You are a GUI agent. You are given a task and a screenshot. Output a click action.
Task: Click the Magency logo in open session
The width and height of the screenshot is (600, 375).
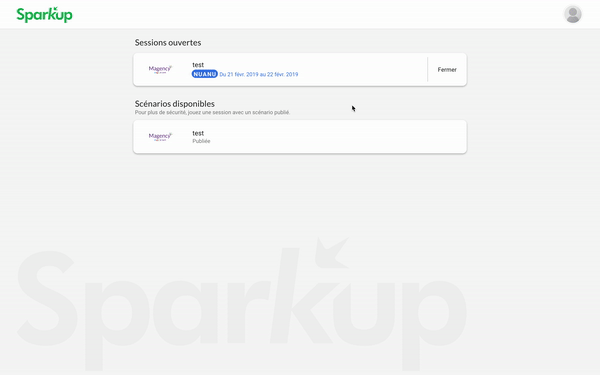tap(160, 70)
